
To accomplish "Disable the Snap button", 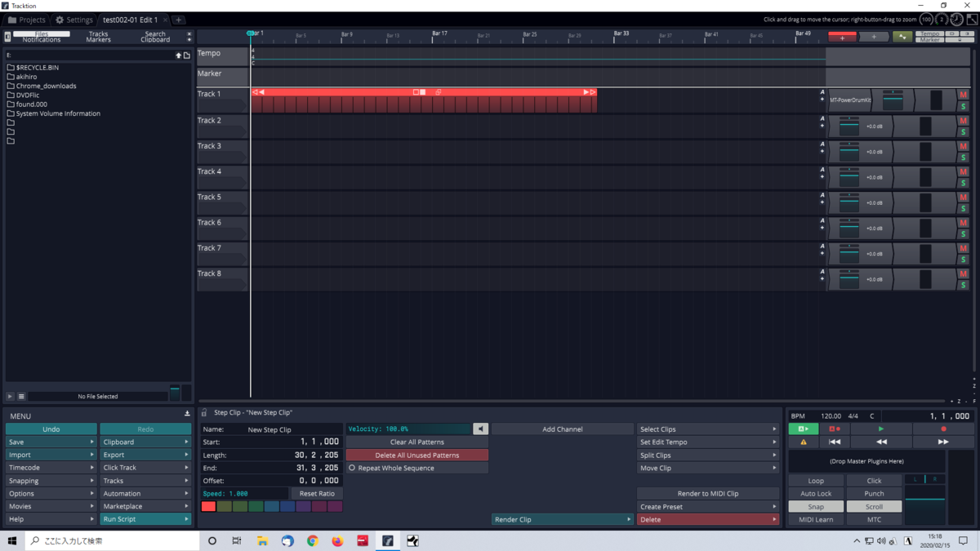I will [x=816, y=506].
